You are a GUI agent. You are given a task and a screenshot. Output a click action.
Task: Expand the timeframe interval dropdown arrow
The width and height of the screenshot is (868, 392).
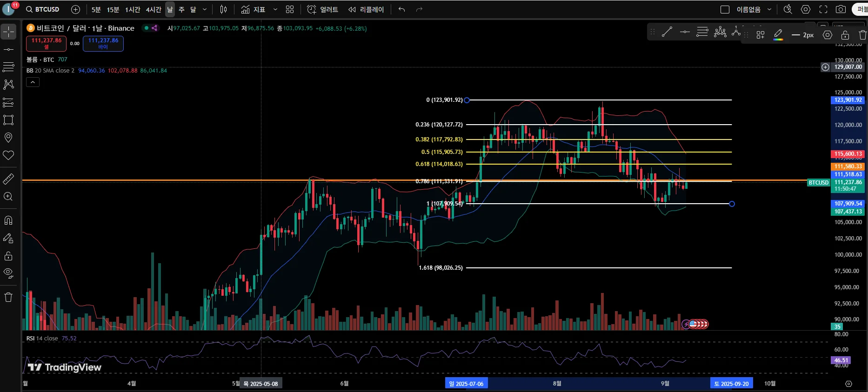point(205,9)
